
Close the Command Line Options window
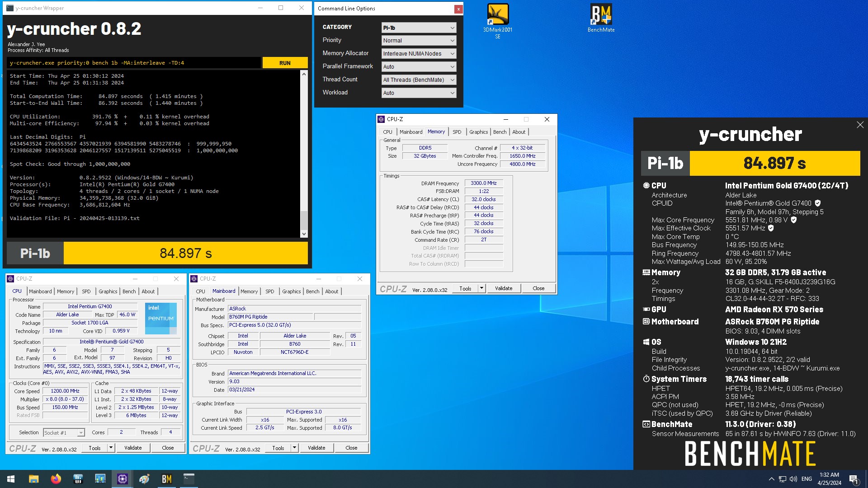pos(458,9)
